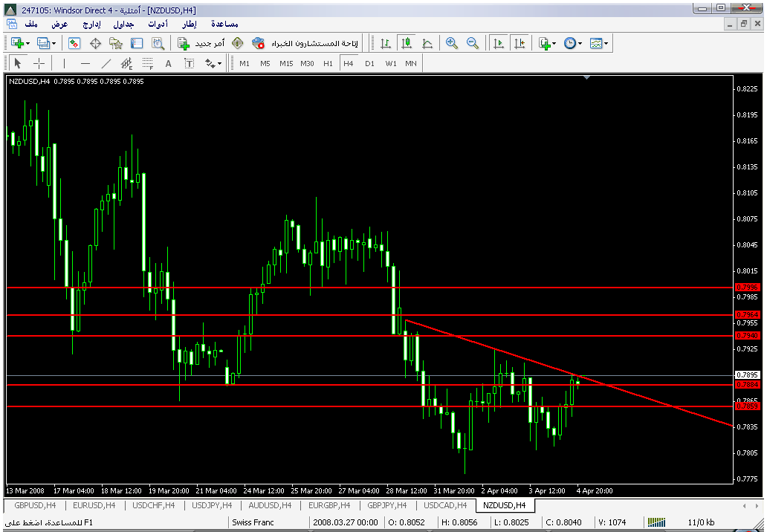The width and height of the screenshot is (767, 532).
Task: Open the New Chart dropdown arrow
Action: pos(28,44)
